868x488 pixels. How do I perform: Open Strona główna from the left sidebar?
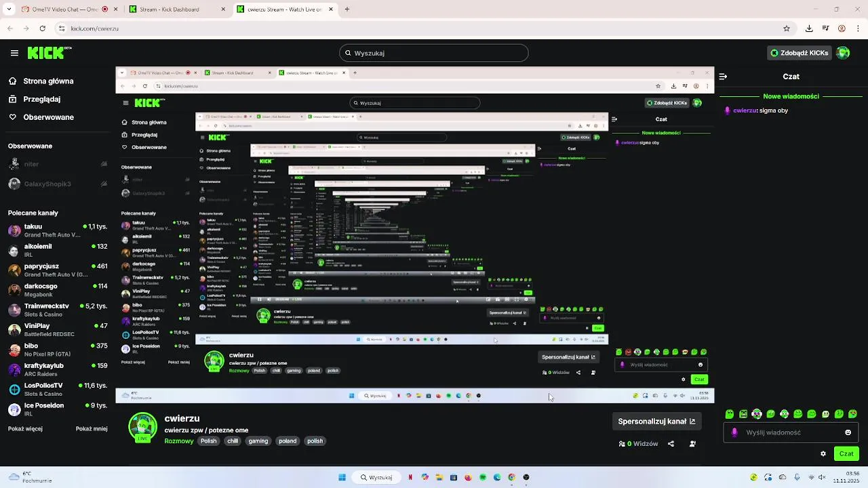pyautogui.click(x=41, y=81)
